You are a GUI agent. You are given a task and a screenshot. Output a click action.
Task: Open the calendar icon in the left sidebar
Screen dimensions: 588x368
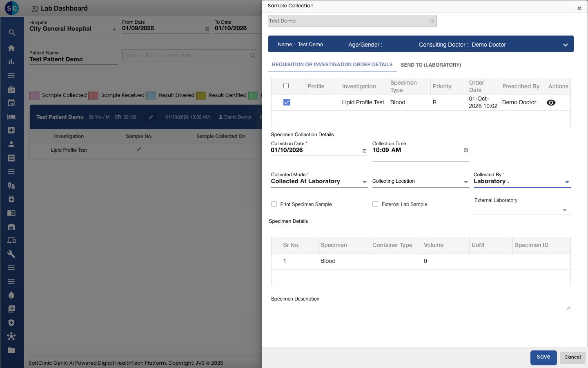(11, 103)
